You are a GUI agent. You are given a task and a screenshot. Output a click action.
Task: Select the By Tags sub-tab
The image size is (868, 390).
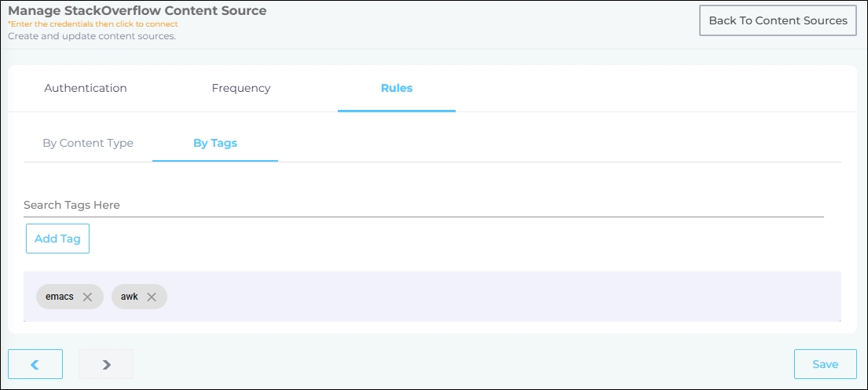(x=215, y=143)
